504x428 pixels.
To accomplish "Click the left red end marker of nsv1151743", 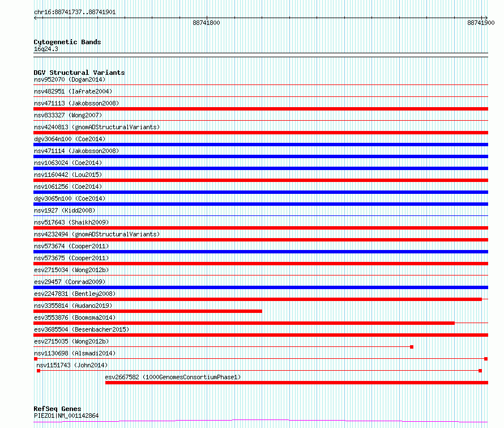I will tap(39, 371).
